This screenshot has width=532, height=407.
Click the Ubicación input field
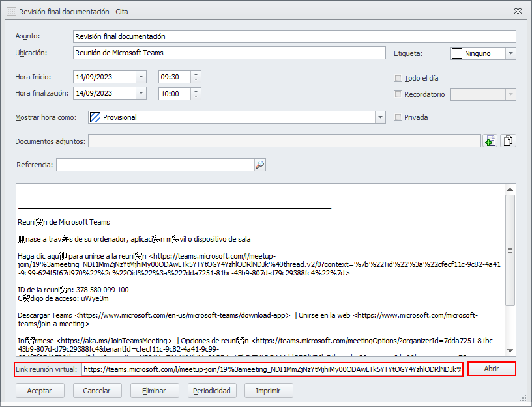click(229, 53)
